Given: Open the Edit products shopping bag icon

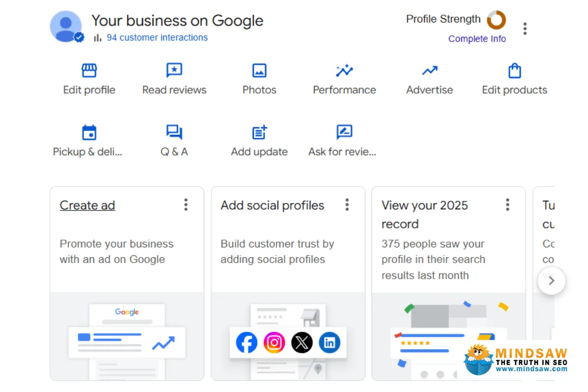Looking at the screenshot, I should pyautogui.click(x=514, y=71).
